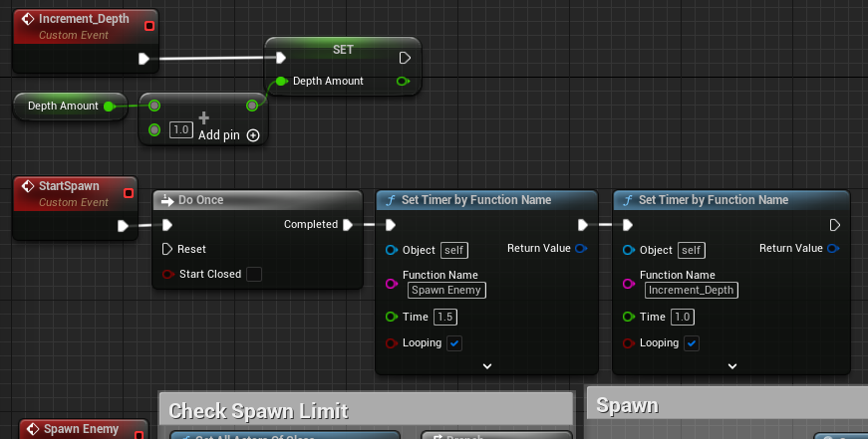Image resolution: width=868 pixels, height=439 pixels.
Task: Click the StartSpawn event delegate pin
Action: click(127, 193)
